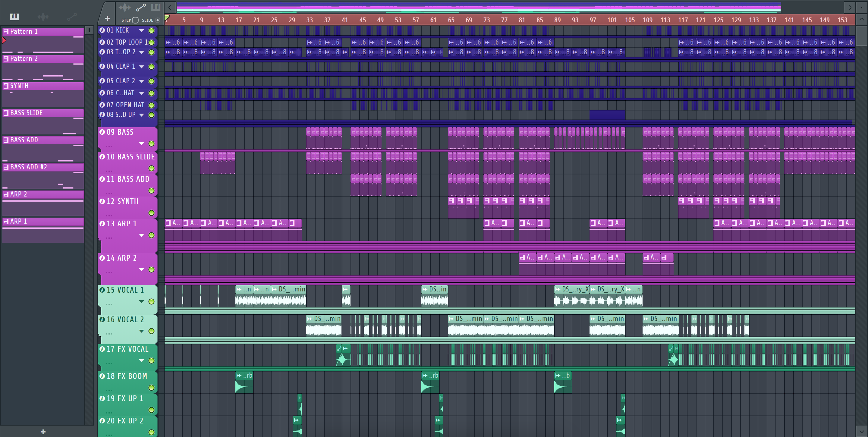The width and height of the screenshot is (868, 437).
Task: Open the 09 BASS track dropdown arrow
Action: 142,144
